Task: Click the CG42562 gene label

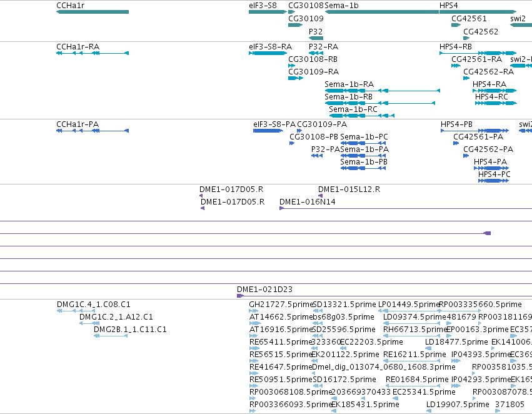Action: pos(481,31)
